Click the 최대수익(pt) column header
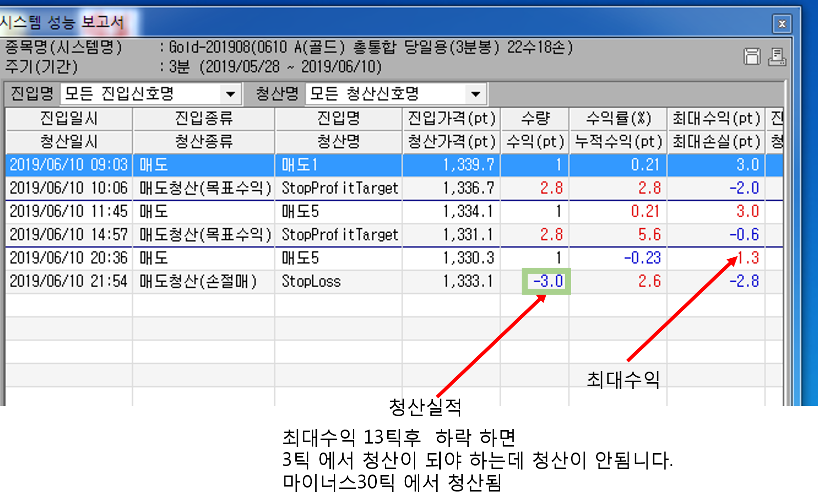Image resolution: width=818 pixels, height=504 pixels. [716, 118]
